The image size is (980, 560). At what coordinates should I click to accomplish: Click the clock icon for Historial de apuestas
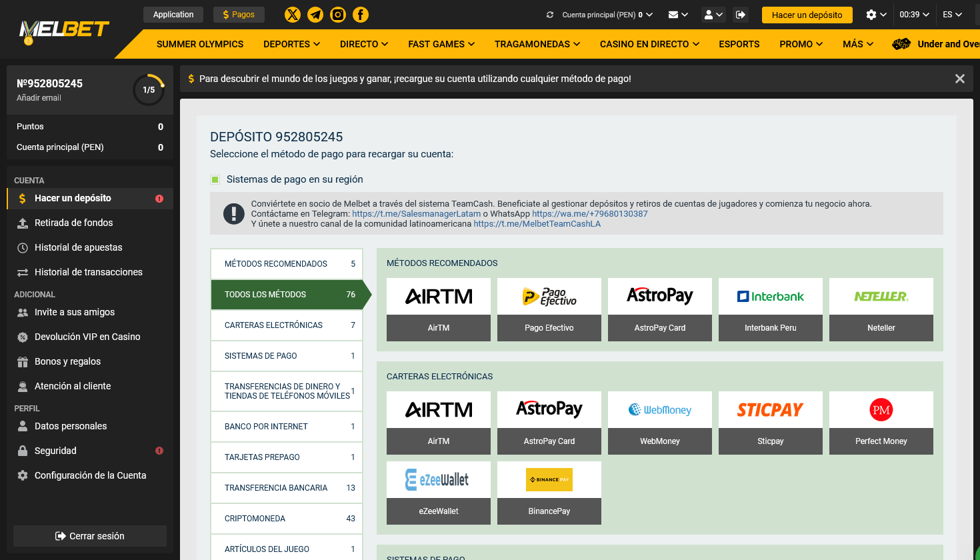click(23, 248)
